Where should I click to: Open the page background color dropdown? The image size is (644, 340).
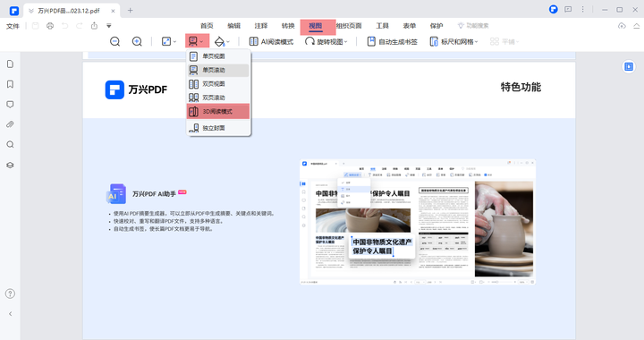(x=222, y=41)
